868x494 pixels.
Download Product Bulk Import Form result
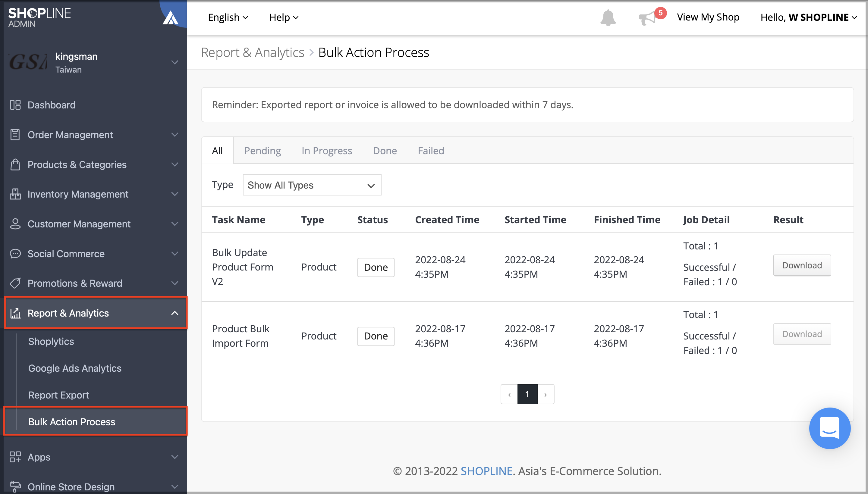[802, 334]
